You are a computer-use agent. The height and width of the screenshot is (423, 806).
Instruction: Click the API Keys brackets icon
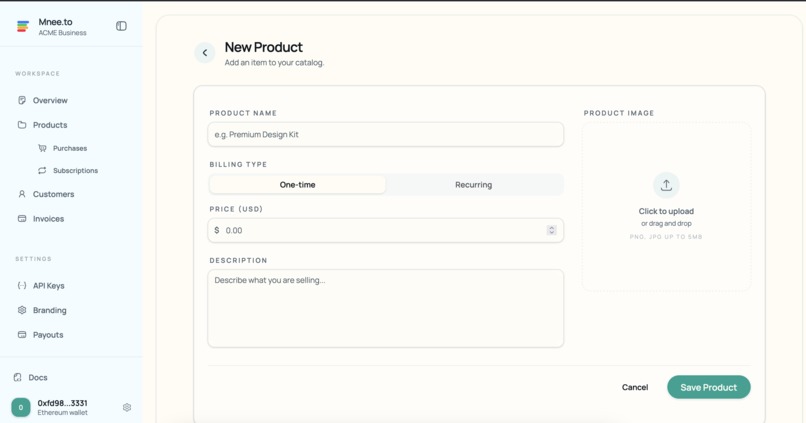(22, 285)
